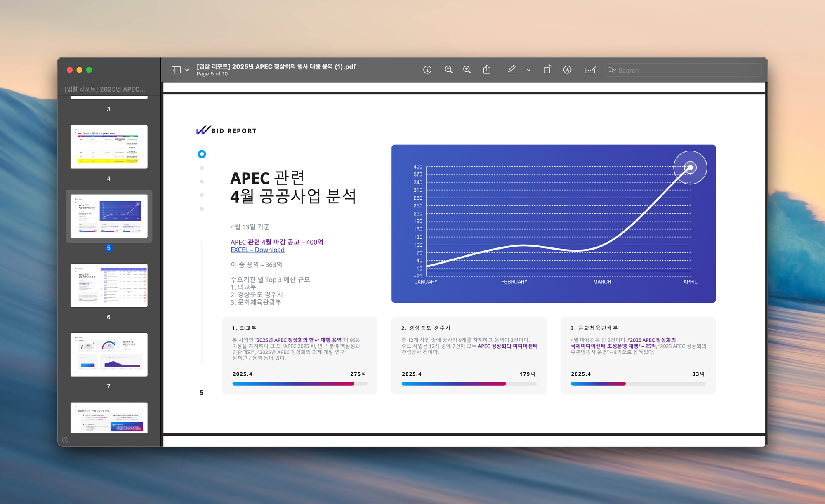
Task: Open page 7 thumbnail in sidebar
Action: (109, 355)
